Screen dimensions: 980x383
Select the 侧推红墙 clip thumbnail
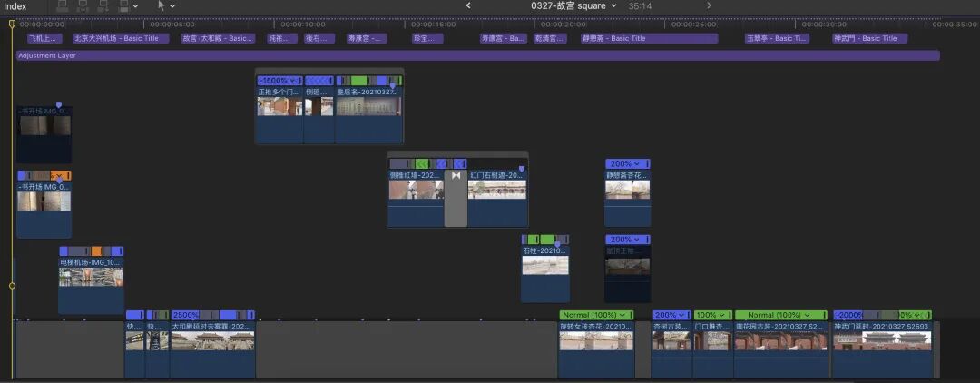tap(416, 190)
